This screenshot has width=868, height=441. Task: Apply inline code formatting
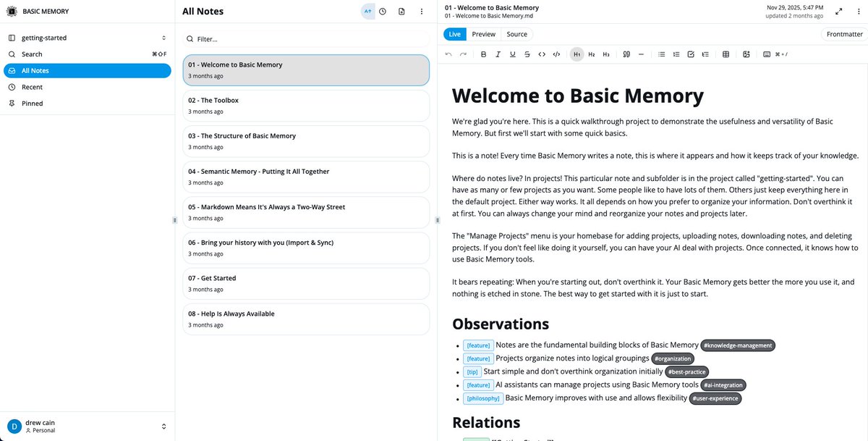coord(542,54)
